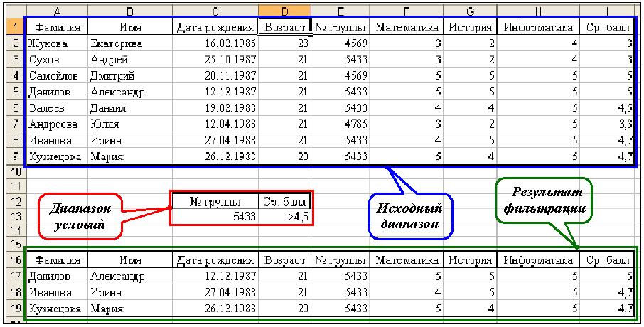Select the cell containing Дмитрий
This screenshot has width=644, height=327.
pos(130,75)
